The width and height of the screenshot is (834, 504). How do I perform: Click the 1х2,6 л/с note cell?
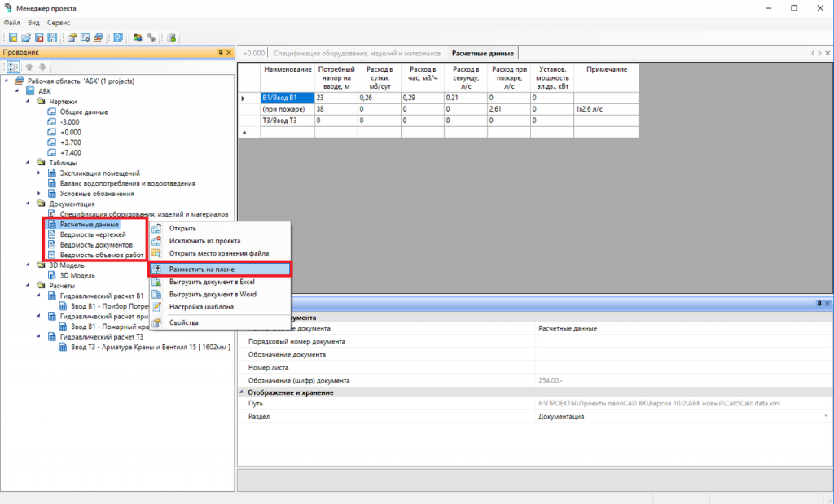pyautogui.click(x=606, y=109)
